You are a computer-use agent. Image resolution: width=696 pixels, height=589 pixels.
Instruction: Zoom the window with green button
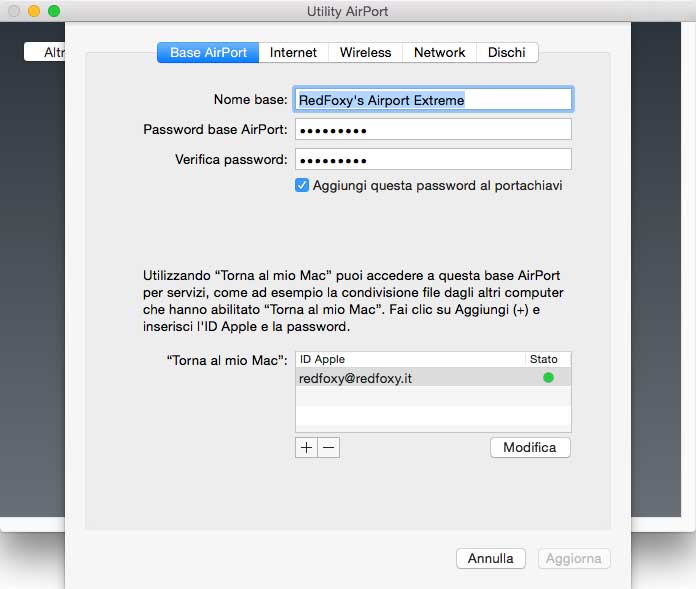click(54, 11)
